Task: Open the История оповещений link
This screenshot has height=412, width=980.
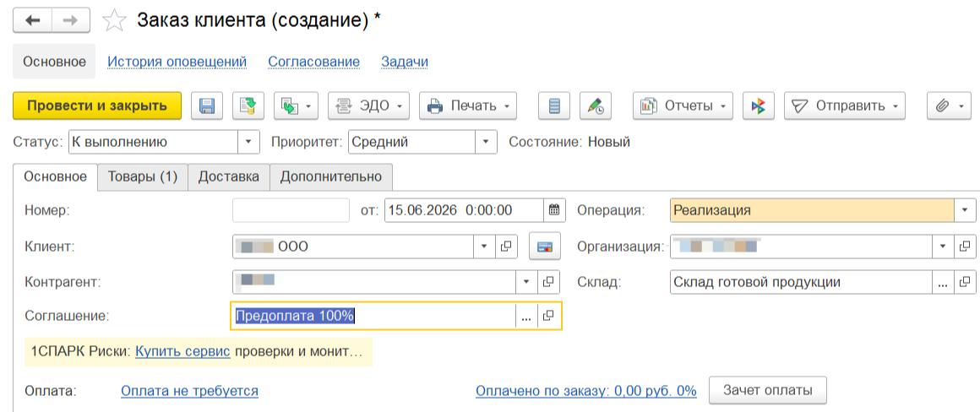Action: click(x=177, y=62)
